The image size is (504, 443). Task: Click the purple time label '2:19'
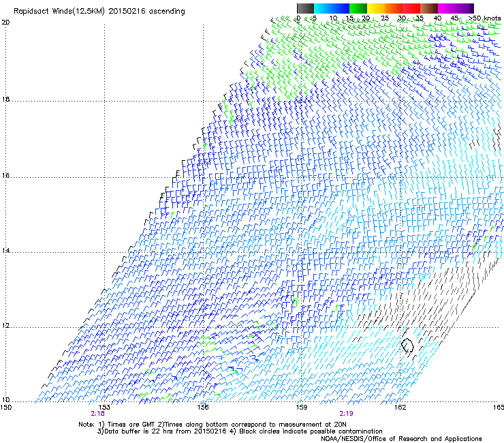click(346, 414)
